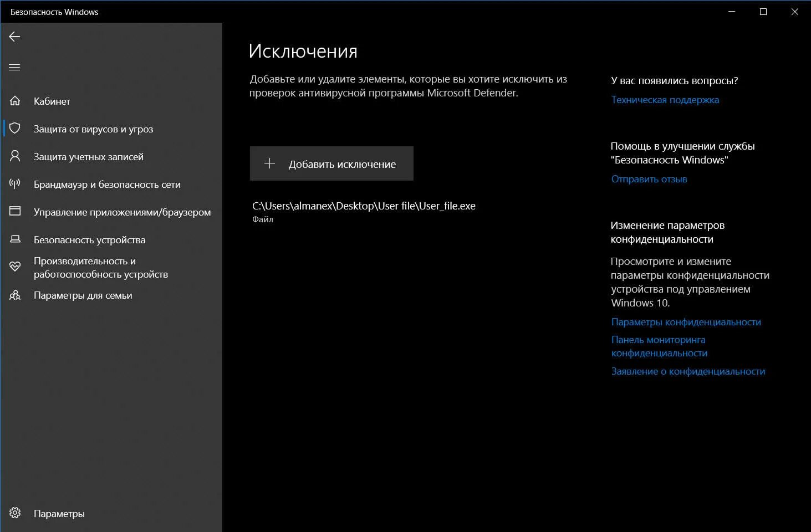This screenshot has width=811, height=532.
Task: Select the Кабинет home icon
Action: [15, 101]
